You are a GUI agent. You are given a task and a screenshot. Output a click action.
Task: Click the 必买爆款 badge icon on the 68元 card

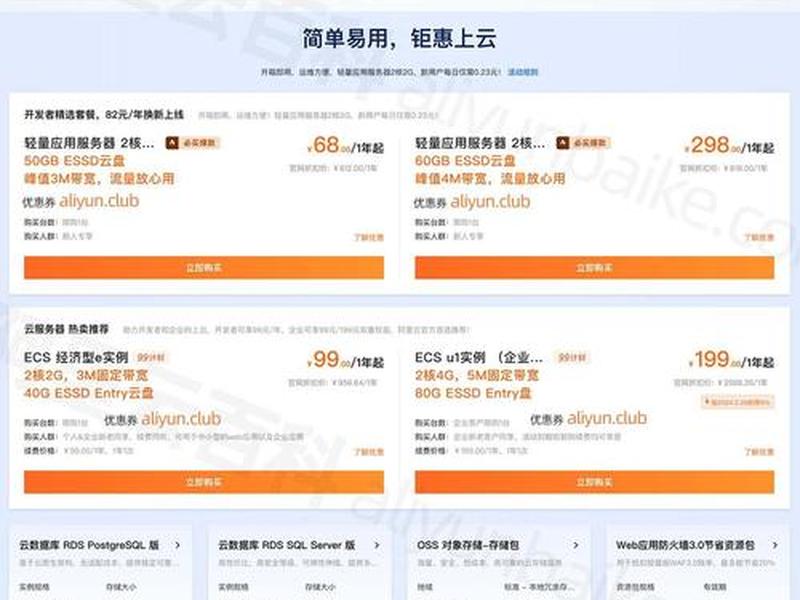coord(172,143)
